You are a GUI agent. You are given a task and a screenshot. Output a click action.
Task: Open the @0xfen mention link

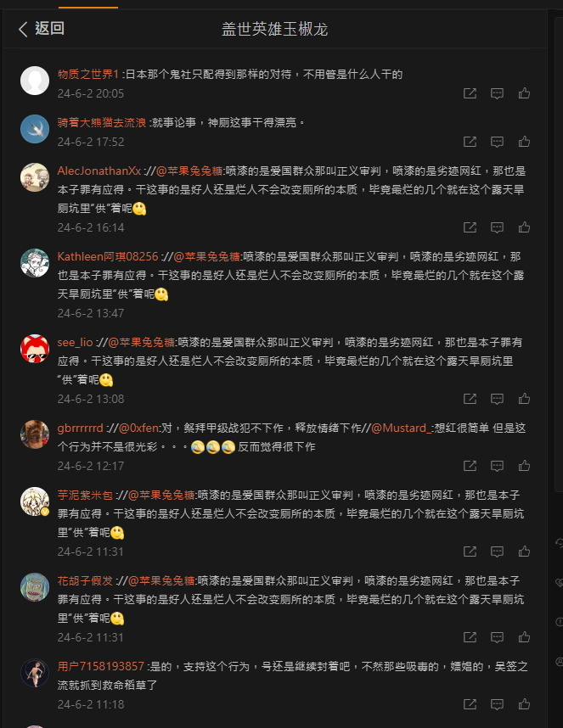point(139,428)
